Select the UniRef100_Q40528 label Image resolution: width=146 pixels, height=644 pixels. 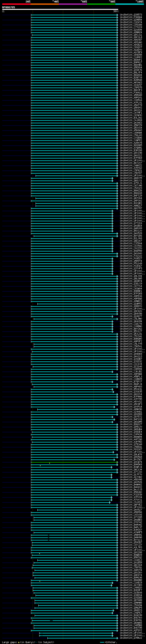(131, 233)
